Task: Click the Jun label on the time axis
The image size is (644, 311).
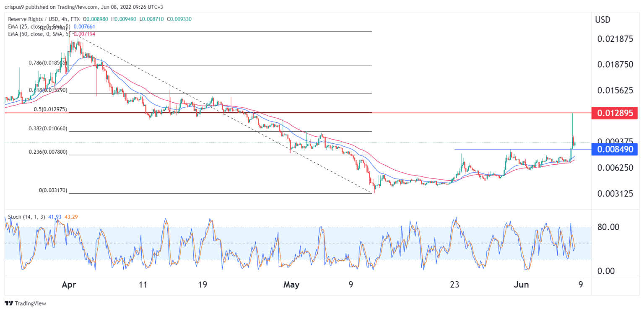Action: pos(522,285)
